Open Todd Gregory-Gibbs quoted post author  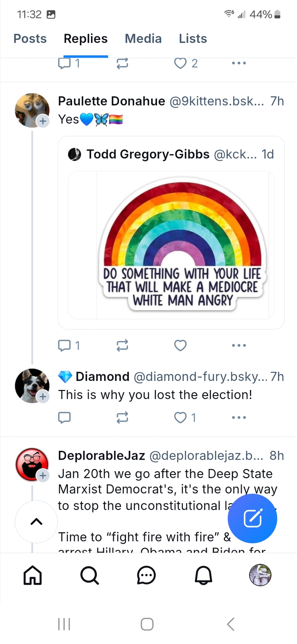point(148,154)
